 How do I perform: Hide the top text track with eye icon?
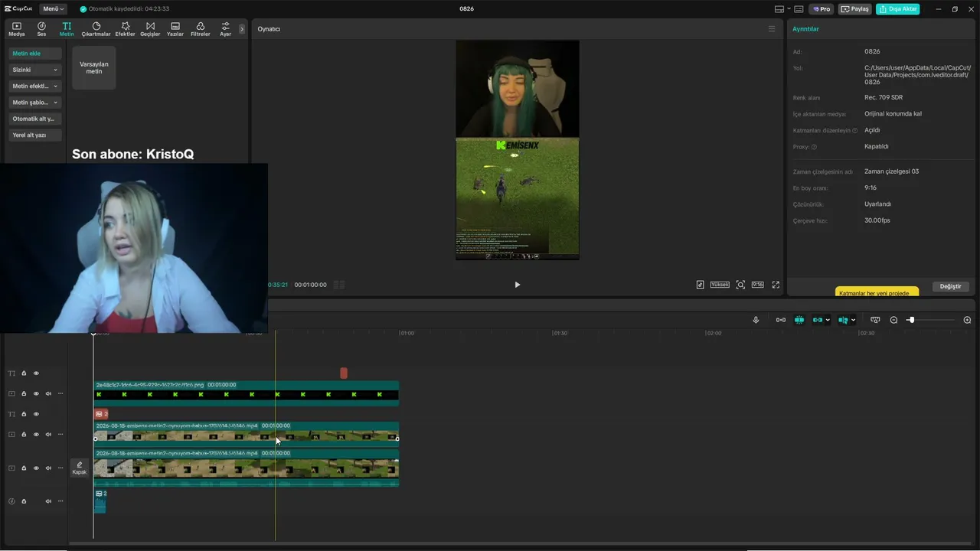(x=36, y=373)
